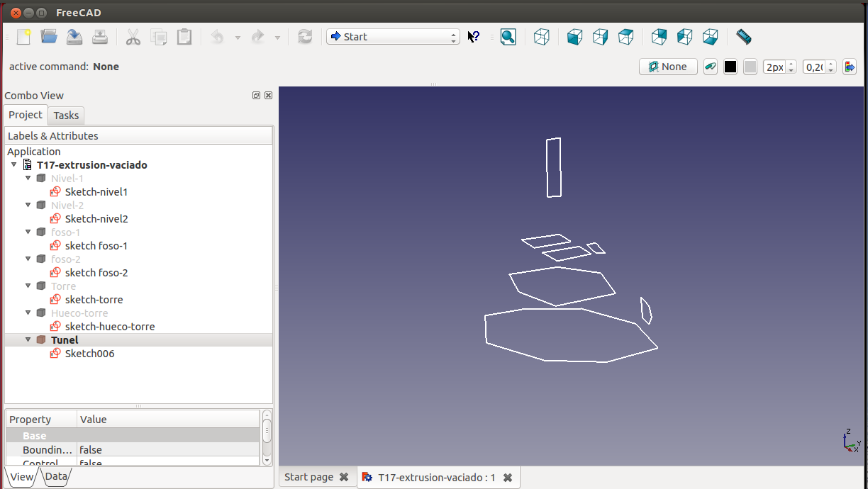Click the What's This help cursor icon
The image size is (868, 489).
[x=474, y=37]
